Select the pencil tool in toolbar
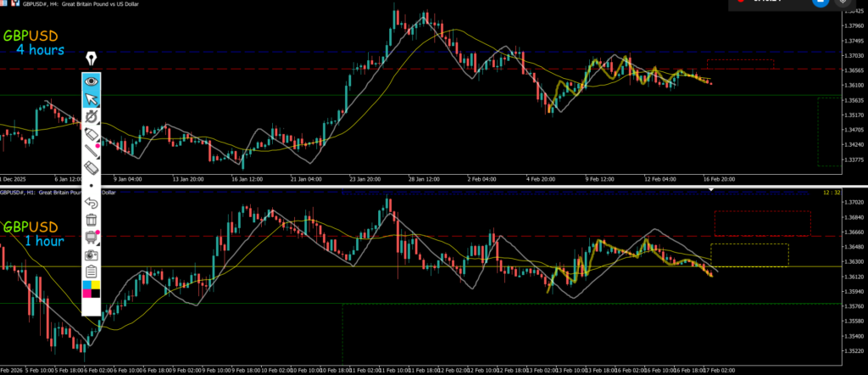Image resolution: width=868 pixels, height=375 pixels. [x=92, y=135]
